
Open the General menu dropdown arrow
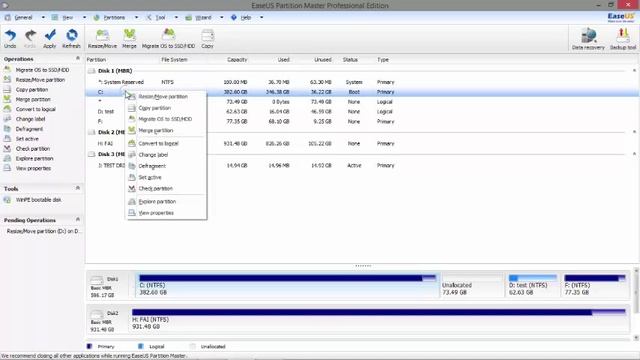pyautogui.click(x=43, y=18)
